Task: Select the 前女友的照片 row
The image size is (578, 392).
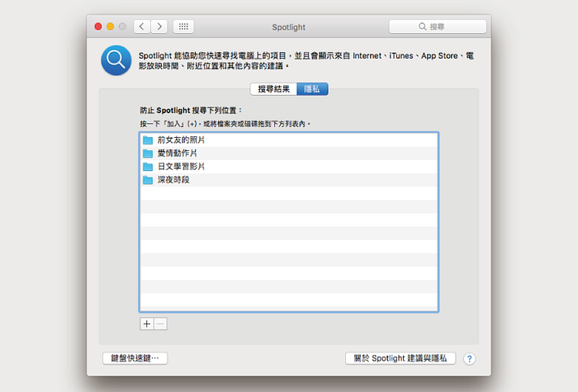Action: (289, 140)
